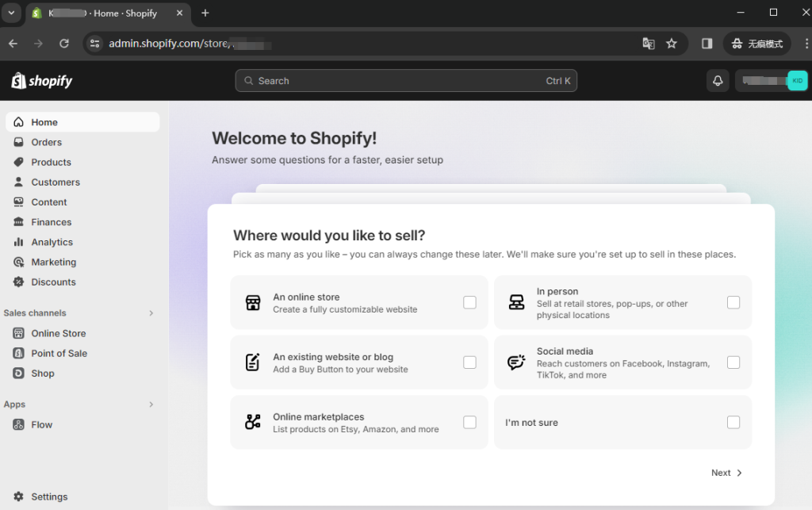Viewport: 812px width, 510px height.
Task: View site information icon in address bar
Action: point(95,44)
